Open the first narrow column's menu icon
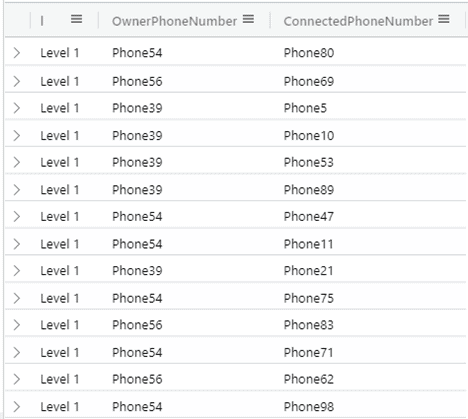The height and width of the screenshot is (419, 468). (x=76, y=19)
